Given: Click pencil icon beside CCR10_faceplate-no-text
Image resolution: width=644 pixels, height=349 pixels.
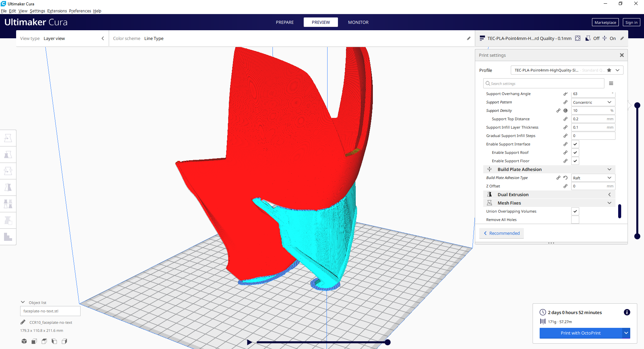Looking at the screenshot, I should (x=23, y=322).
